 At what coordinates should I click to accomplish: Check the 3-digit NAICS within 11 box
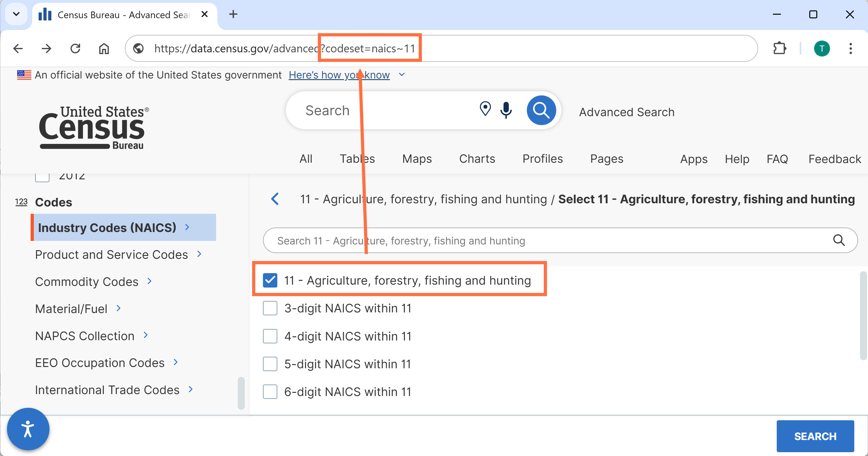[x=270, y=308]
